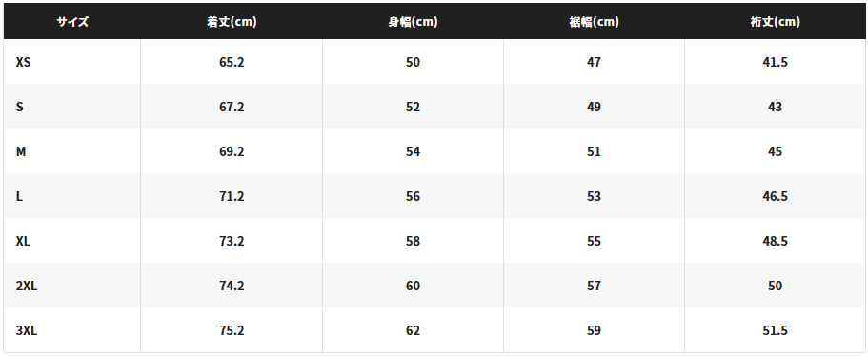Click the 41.5 sleeve length cell for XS
This screenshot has width=868, height=356.
775,62
